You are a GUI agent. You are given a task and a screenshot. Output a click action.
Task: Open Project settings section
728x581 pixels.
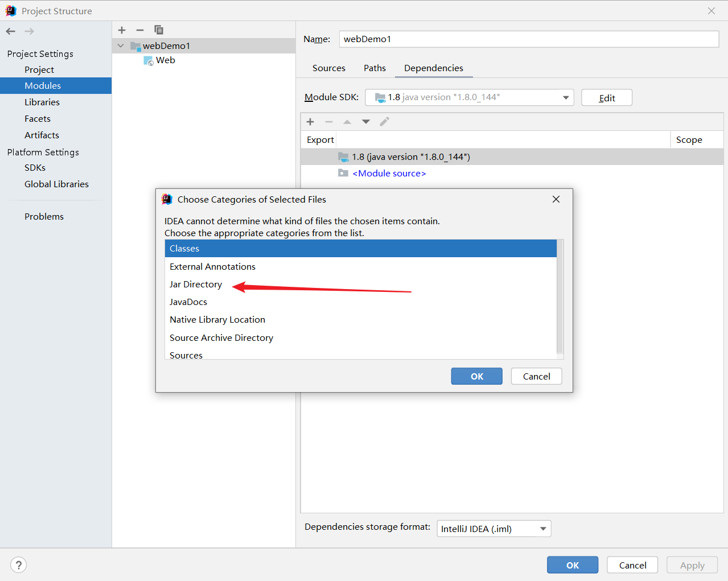pos(39,70)
